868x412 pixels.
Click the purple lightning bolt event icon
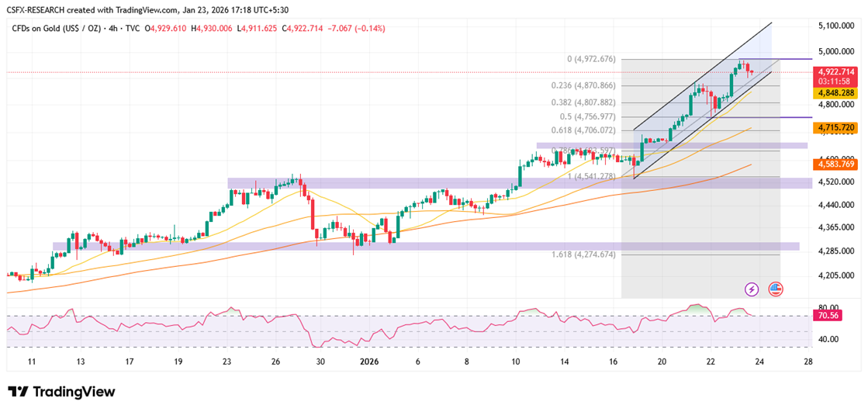tap(751, 289)
